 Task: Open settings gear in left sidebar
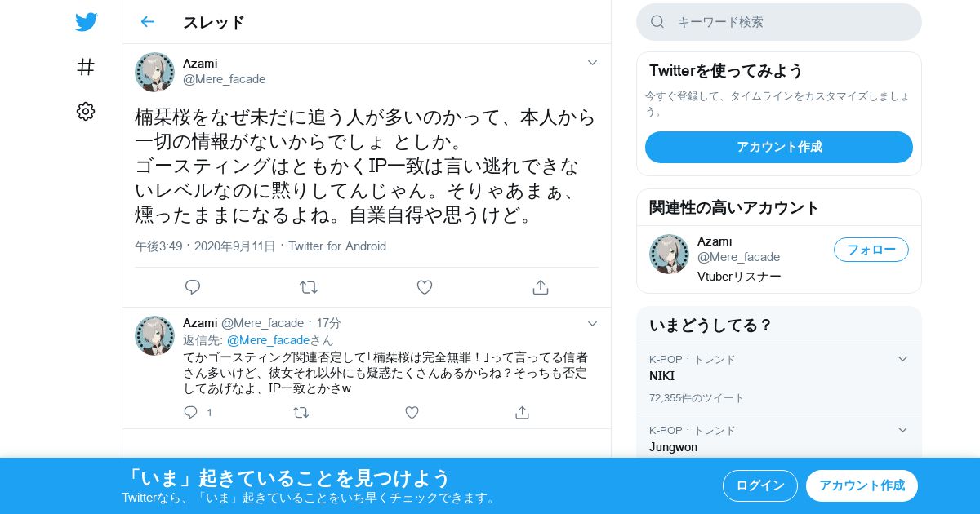click(86, 111)
